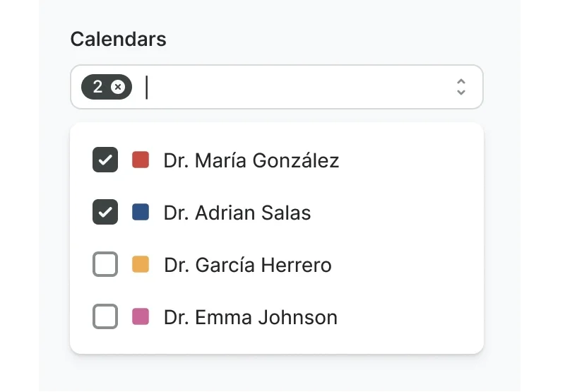Pick the Dr. García Herrero name text
Viewport: 565px width, 392px height.
point(248,266)
